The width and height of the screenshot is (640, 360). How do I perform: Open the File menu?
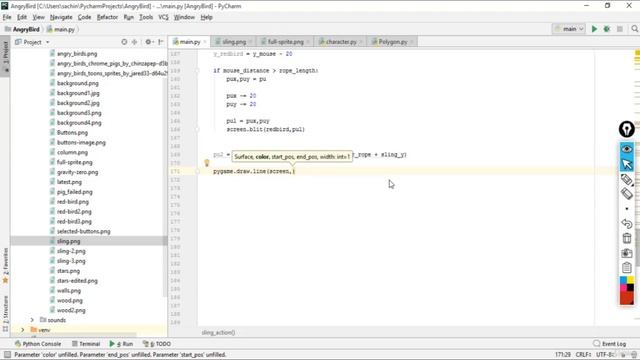click(7, 17)
